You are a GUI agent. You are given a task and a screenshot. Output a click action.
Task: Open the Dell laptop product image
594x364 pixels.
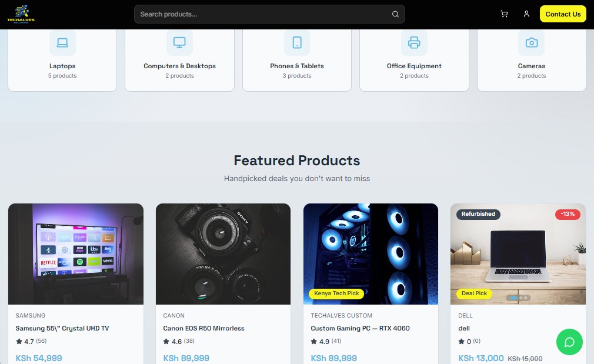(x=518, y=254)
